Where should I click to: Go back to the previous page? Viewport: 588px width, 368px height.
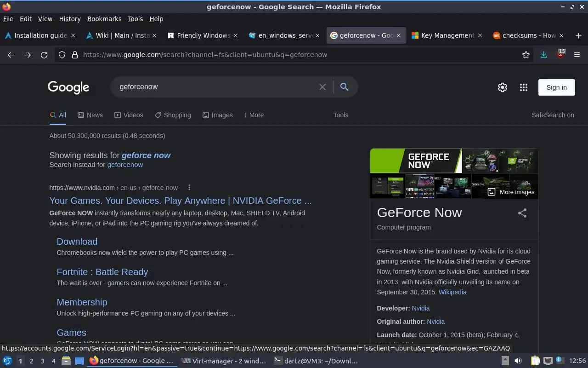(x=11, y=55)
